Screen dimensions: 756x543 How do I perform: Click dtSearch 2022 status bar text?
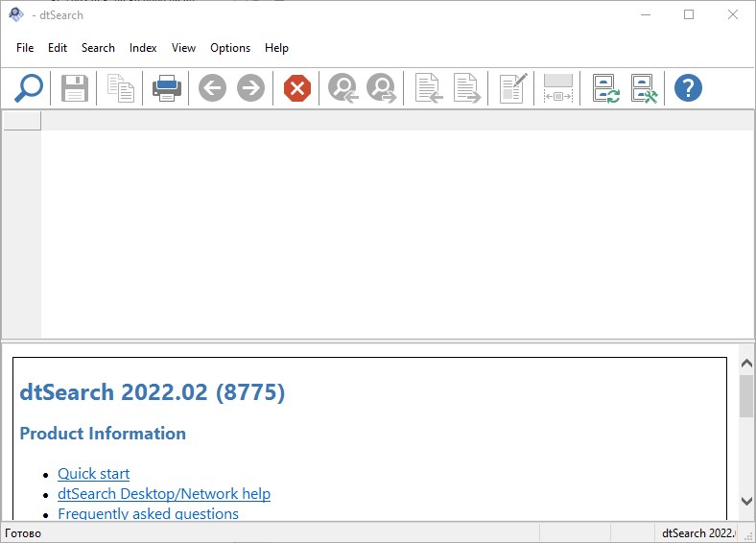[x=698, y=532]
